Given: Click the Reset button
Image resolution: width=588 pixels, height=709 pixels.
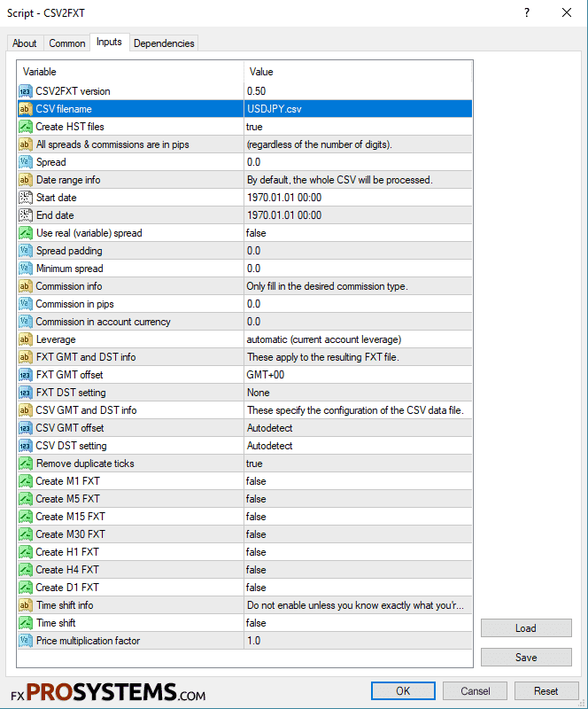Looking at the screenshot, I should click(x=546, y=691).
